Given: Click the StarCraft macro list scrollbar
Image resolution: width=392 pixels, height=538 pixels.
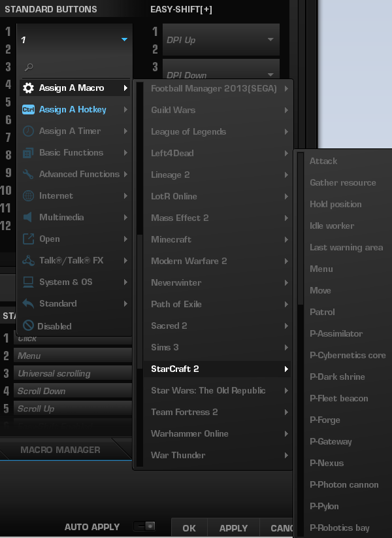Looking at the screenshot, I should coord(301,229).
